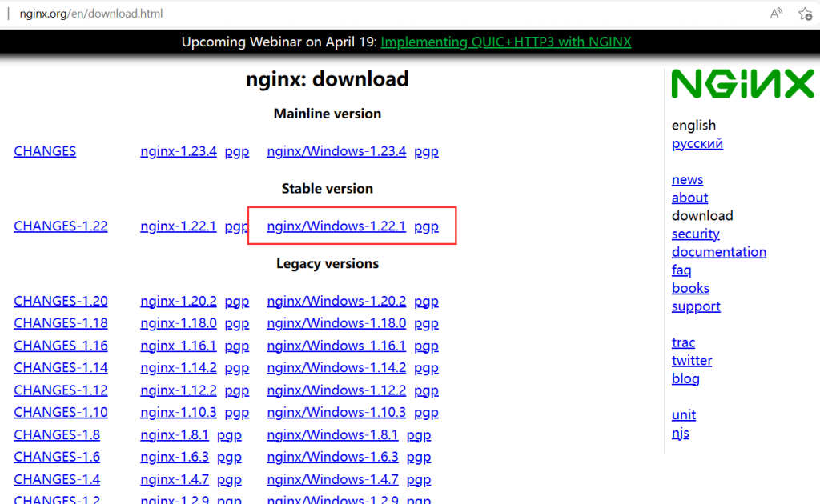Download nginx/Windows-1.8.1
820x504 pixels.
click(332, 435)
